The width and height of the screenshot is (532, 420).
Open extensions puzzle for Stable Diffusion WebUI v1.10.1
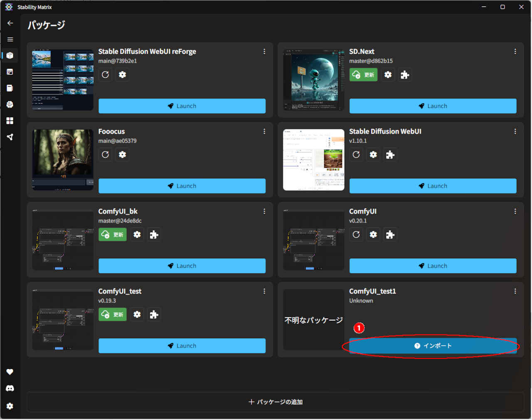click(x=390, y=155)
